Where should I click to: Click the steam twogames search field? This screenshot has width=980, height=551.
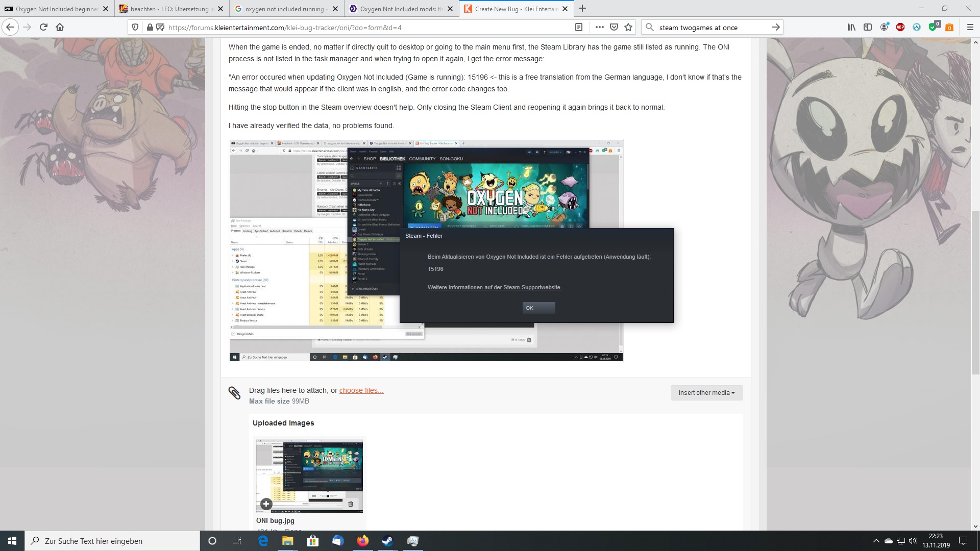pos(709,28)
